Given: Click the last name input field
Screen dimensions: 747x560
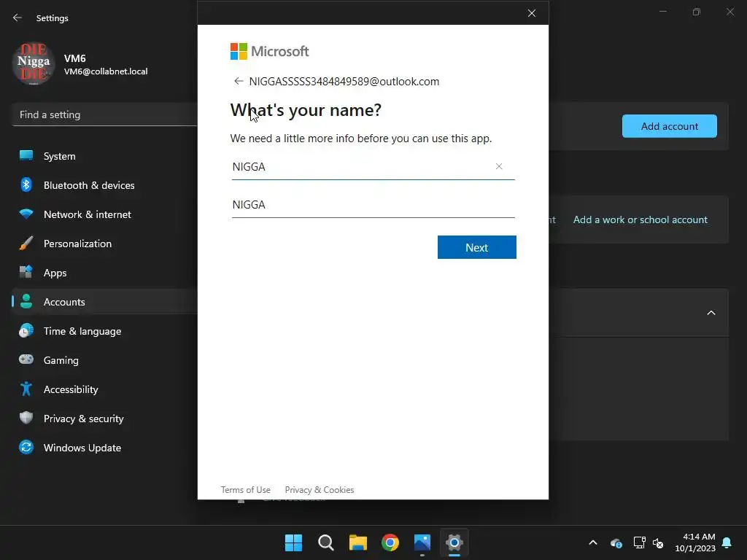Looking at the screenshot, I should [x=373, y=205].
